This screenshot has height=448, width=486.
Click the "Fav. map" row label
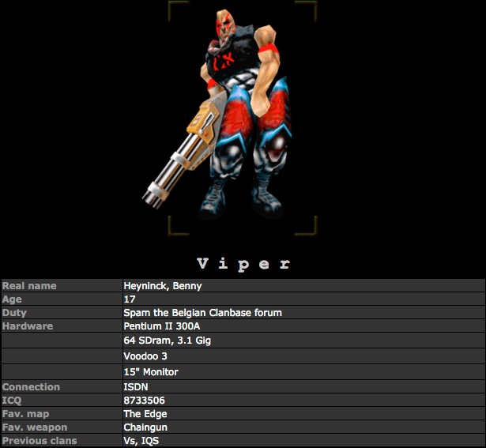click(x=23, y=414)
